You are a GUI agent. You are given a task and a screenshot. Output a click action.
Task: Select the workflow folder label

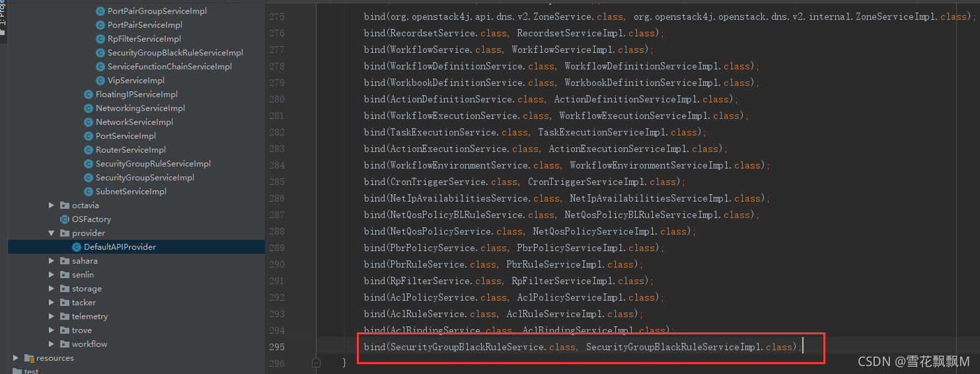[x=89, y=344]
